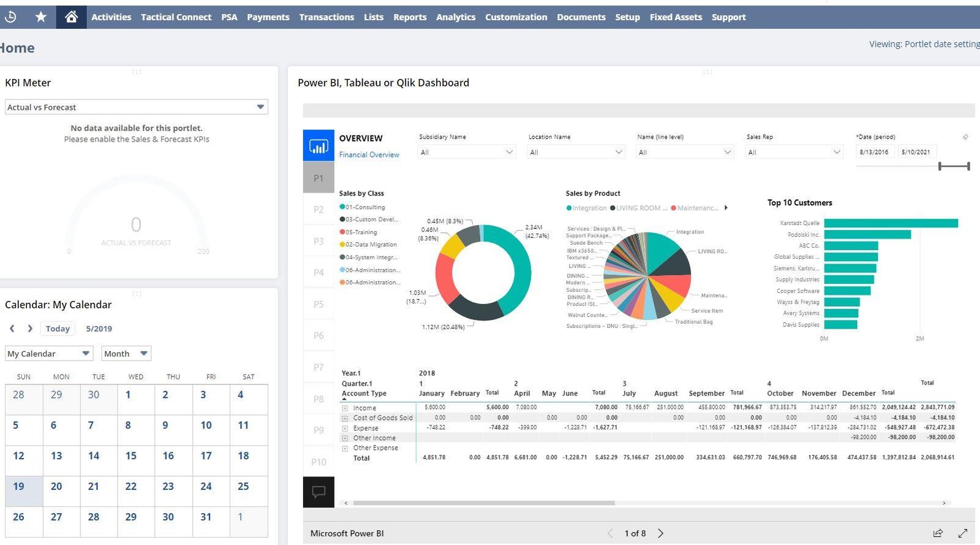Image resolution: width=980 pixels, height=545 pixels.
Task: Click the 1 of 8 page indicator
Action: (635, 533)
